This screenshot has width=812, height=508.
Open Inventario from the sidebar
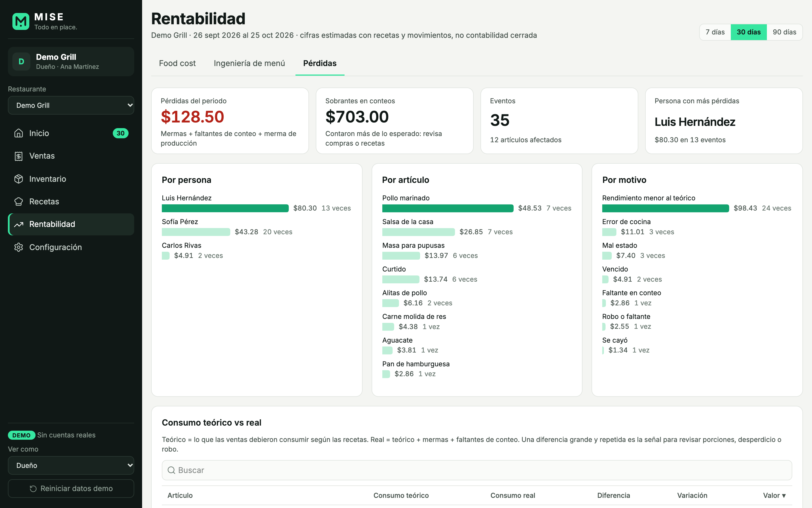coord(71,179)
